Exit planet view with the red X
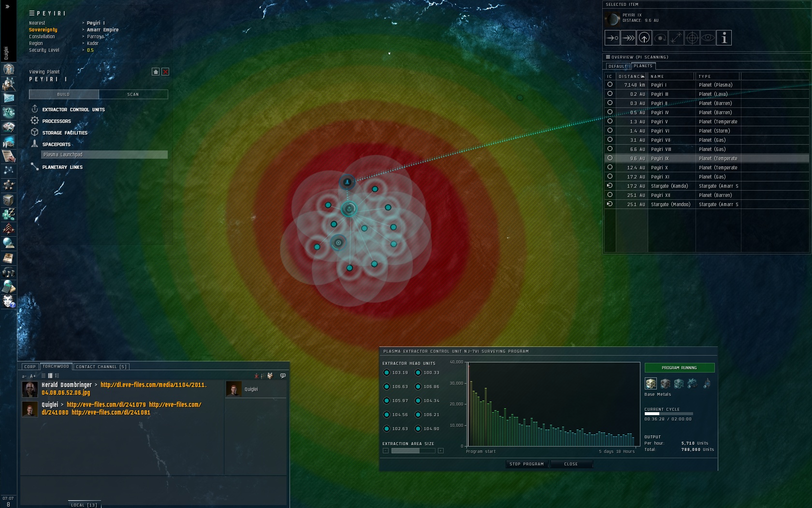The image size is (812, 508). click(165, 72)
